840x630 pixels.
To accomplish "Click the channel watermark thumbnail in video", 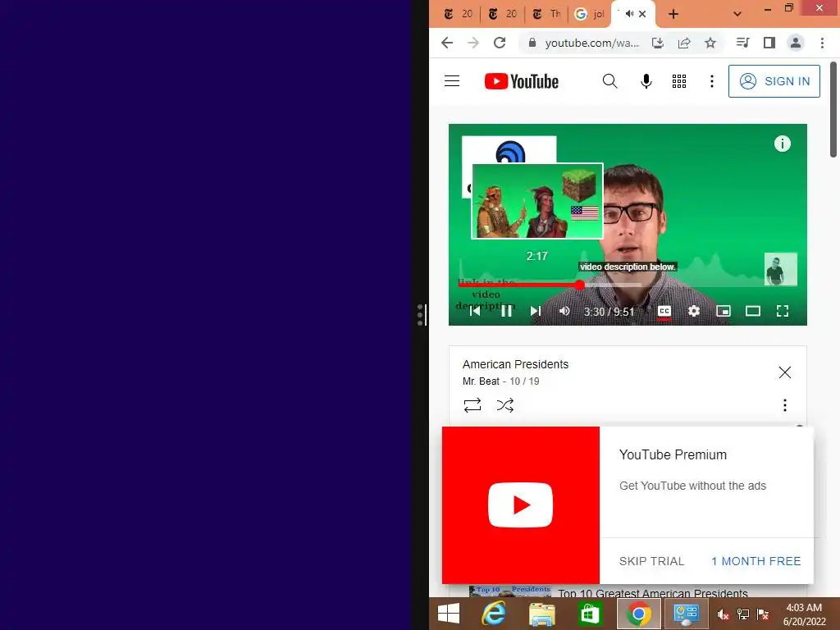I will tap(781, 269).
